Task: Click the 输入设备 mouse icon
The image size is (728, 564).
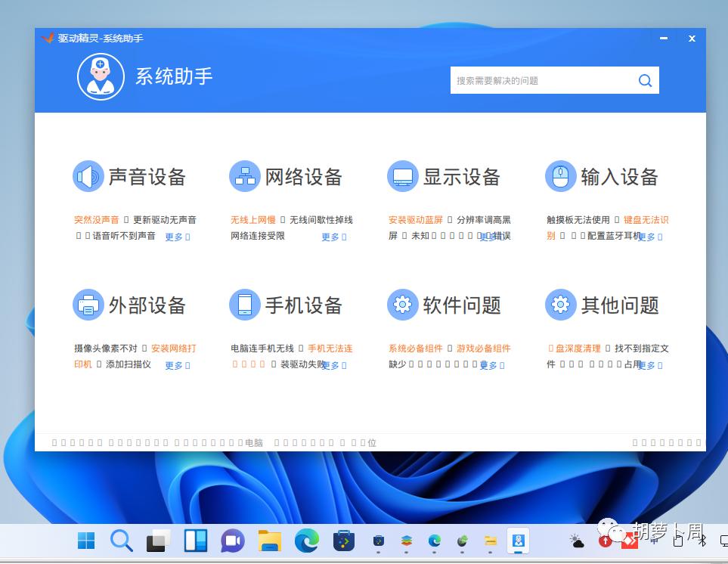Action: click(559, 175)
